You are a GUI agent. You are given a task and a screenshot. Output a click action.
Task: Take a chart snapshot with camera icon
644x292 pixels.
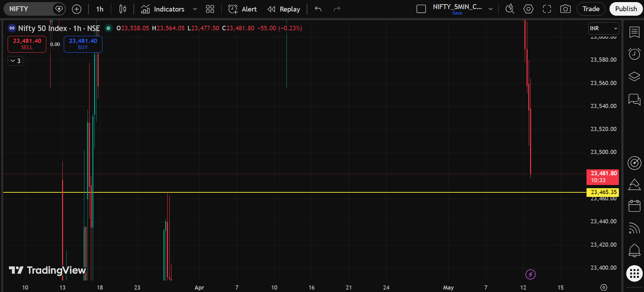[565, 9]
